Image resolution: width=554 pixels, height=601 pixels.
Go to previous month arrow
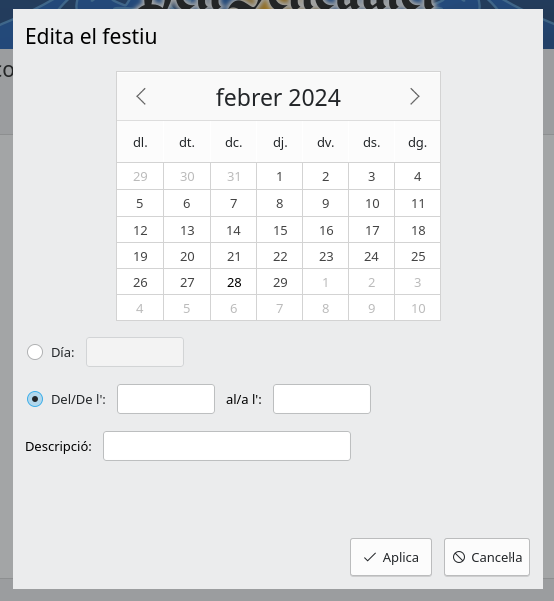[x=141, y=96]
